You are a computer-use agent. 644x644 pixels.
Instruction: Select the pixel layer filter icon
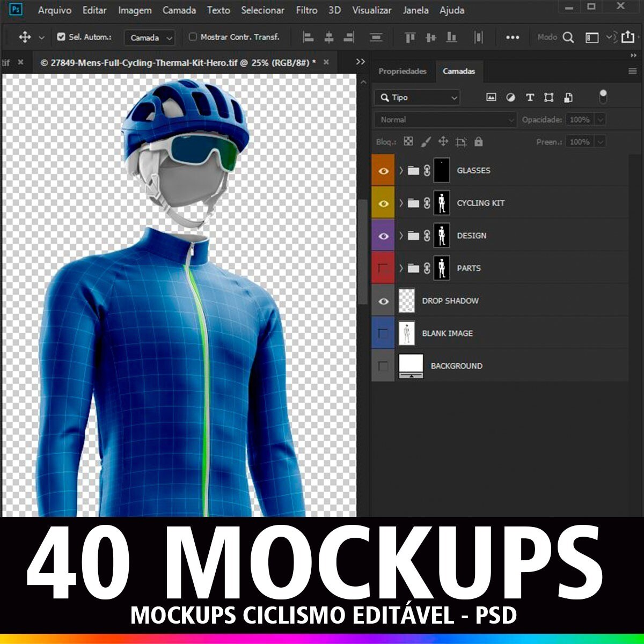(x=491, y=97)
